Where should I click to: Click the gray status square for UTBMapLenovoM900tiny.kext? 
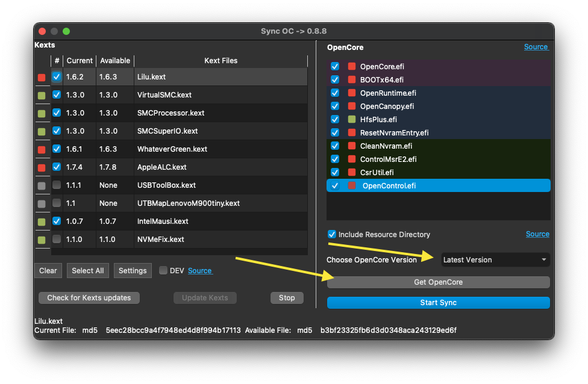tap(42, 204)
